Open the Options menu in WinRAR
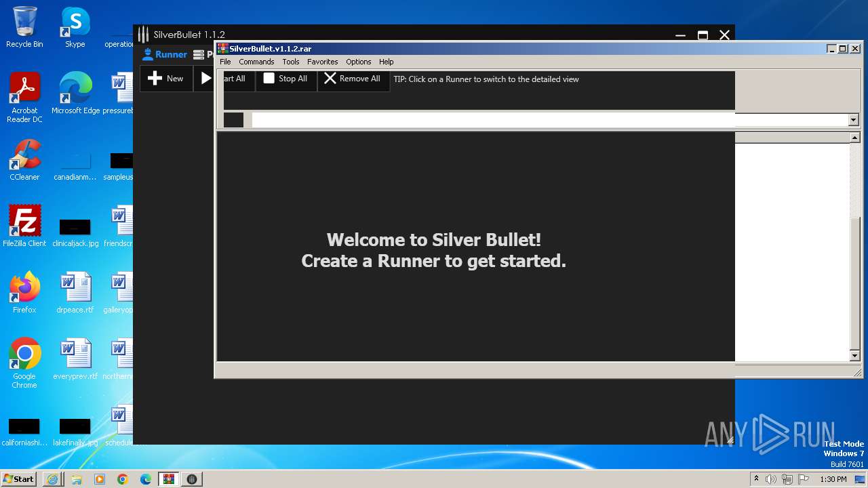The height and width of the screenshot is (488, 868). coord(359,62)
